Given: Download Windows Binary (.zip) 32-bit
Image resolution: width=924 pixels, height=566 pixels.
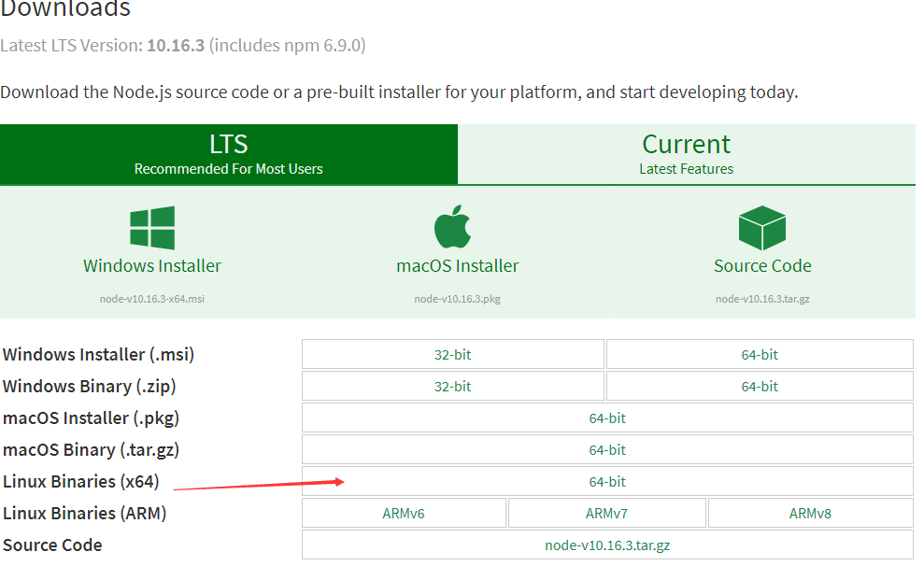Looking at the screenshot, I should tap(452, 387).
